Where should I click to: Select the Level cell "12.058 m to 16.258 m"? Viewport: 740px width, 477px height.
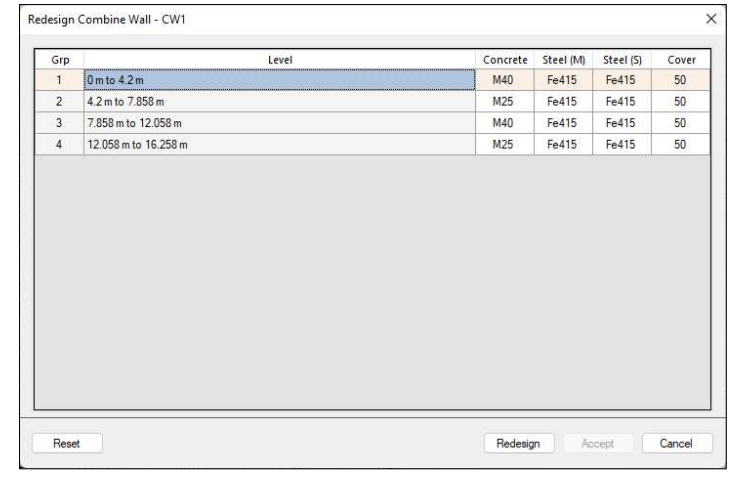tap(279, 144)
